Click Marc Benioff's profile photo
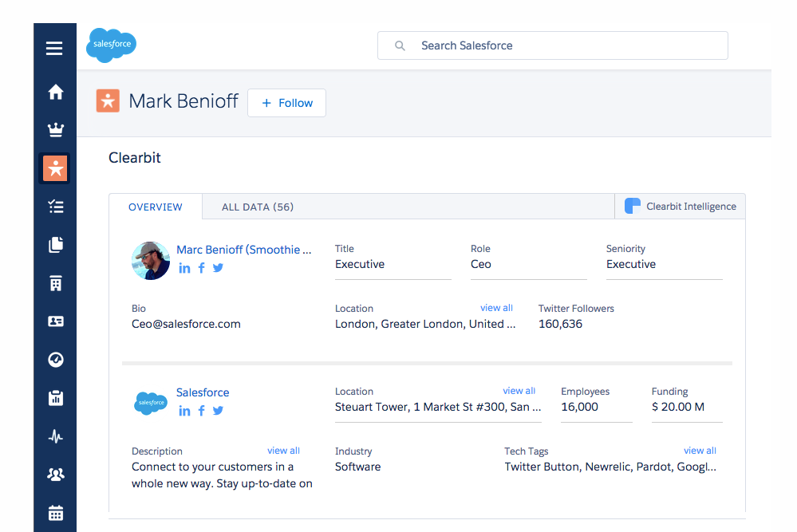The width and height of the screenshot is (797, 532). 151,261
